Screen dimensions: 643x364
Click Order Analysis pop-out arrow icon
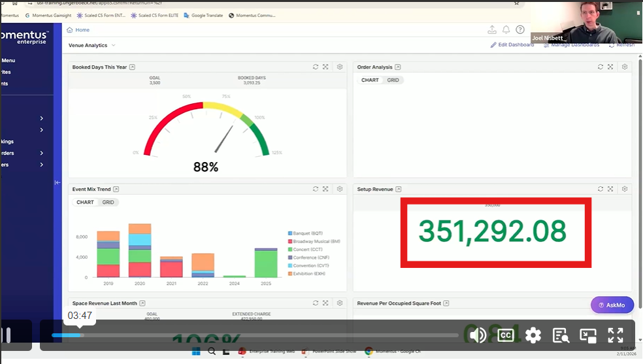coord(397,67)
